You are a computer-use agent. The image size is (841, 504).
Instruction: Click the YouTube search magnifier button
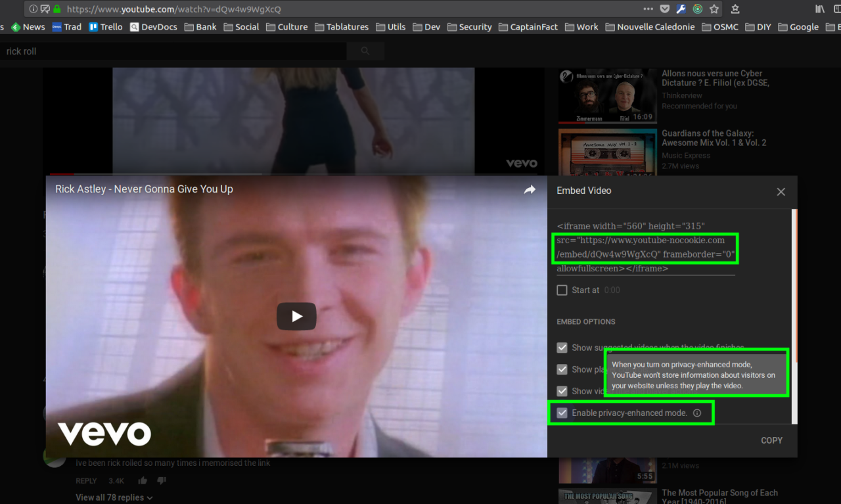pyautogui.click(x=365, y=51)
